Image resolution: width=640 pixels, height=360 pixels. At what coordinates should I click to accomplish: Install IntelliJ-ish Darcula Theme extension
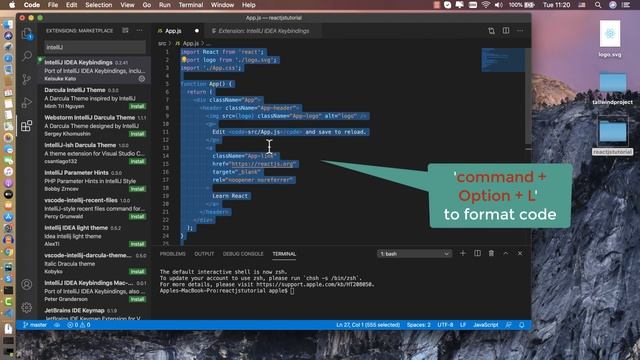(x=138, y=161)
